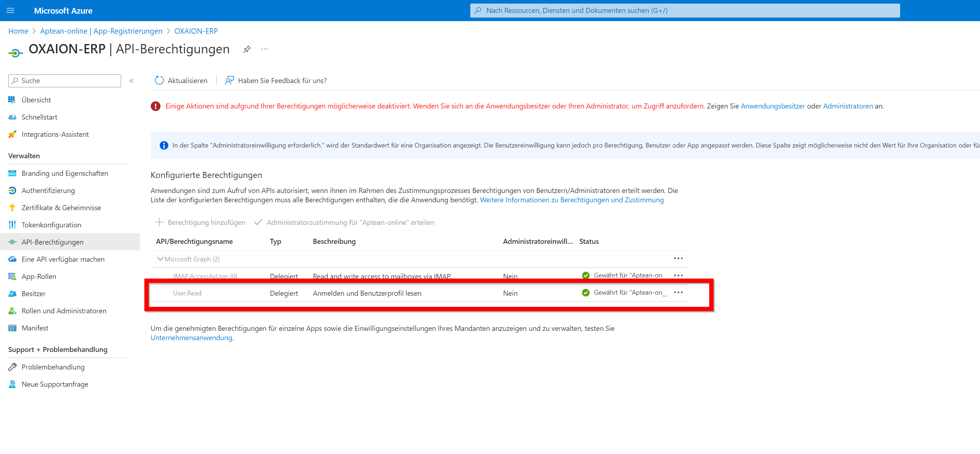Click the Eine API verfügbar machen cloud icon

(12, 259)
